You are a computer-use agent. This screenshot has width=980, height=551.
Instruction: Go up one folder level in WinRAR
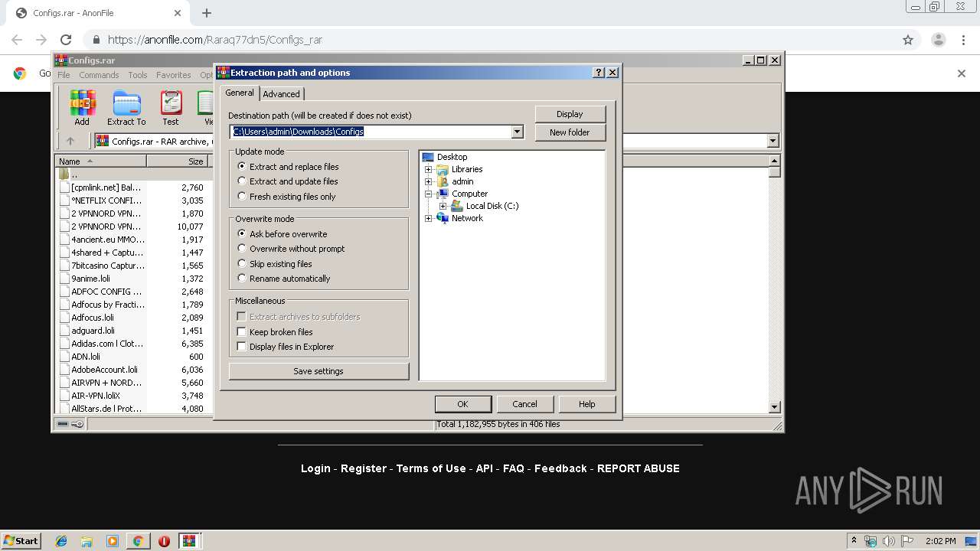click(70, 141)
